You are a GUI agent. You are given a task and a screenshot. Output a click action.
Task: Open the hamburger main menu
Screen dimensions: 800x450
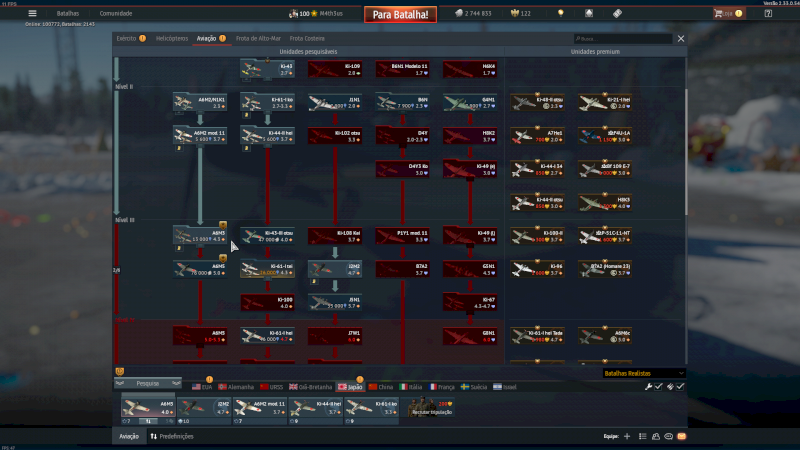coord(32,13)
